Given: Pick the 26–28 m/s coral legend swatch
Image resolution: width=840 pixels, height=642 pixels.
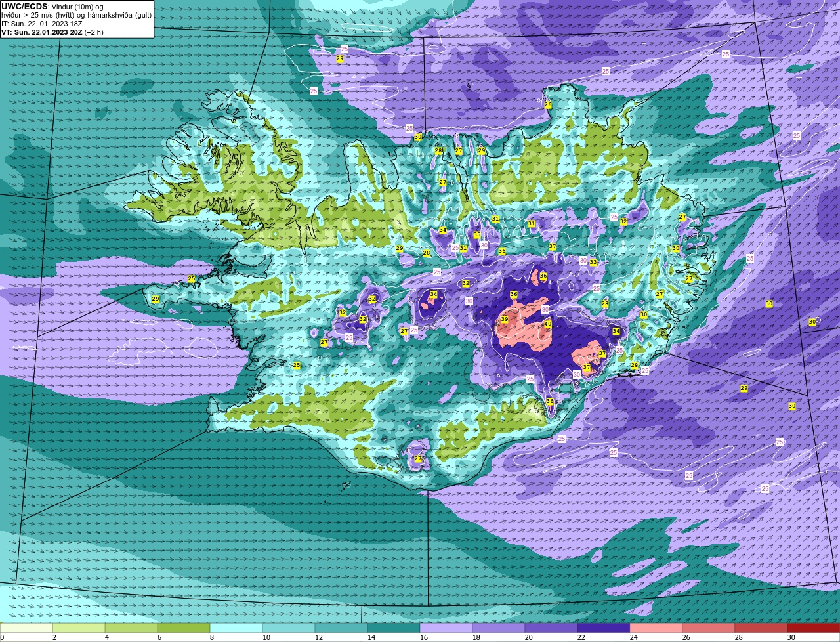Looking at the screenshot, I should (x=709, y=628).
